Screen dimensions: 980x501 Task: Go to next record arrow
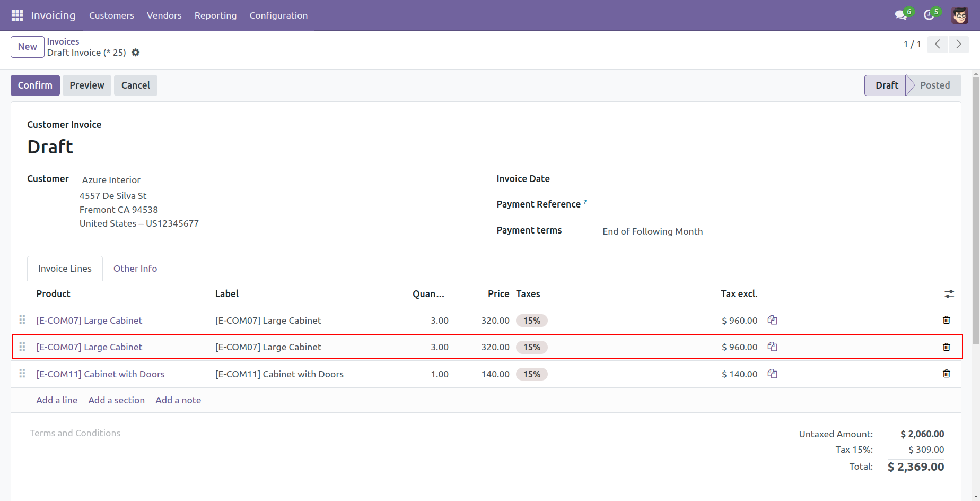(959, 44)
